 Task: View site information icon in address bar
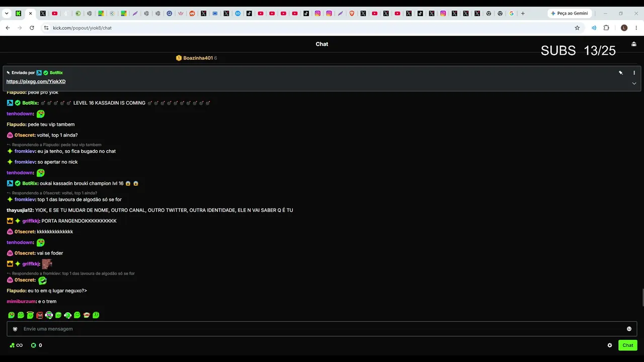point(46,28)
